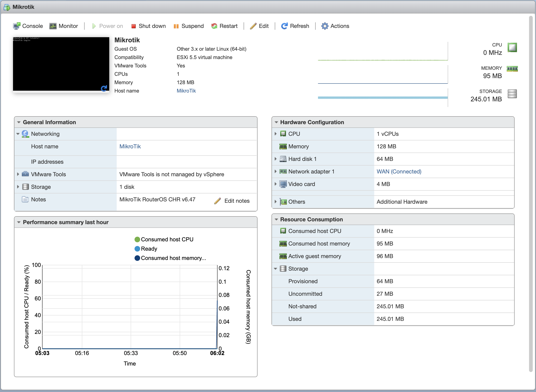Viewport: 536px width, 392px height.
Task: Select 'VMware Tools is not managed by vSphere'
Action: click(x=172, y=174)
